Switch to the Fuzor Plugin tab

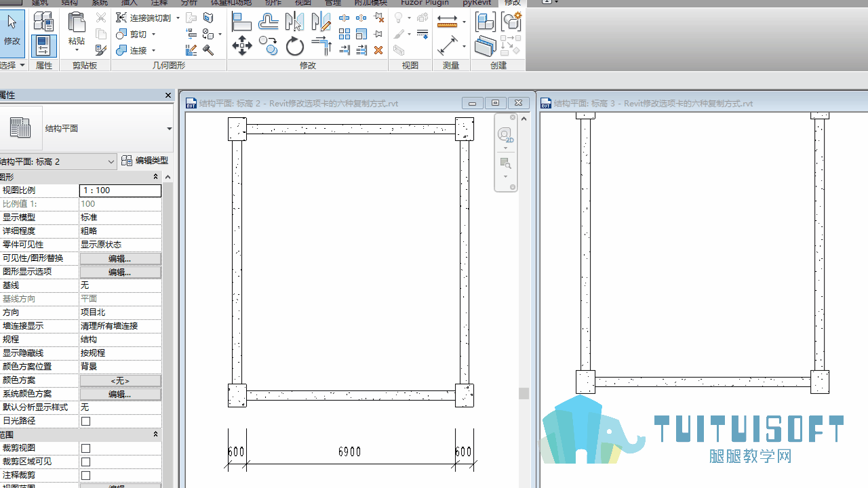(x=425, y=3)
